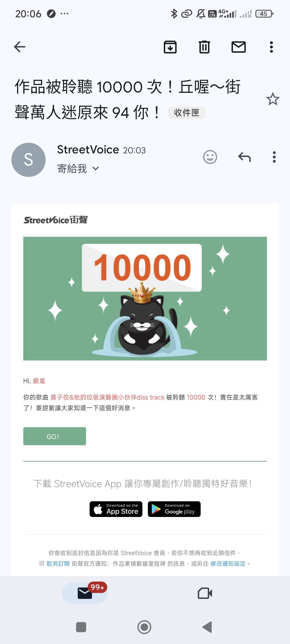Delete the email using the trash icon
Image resolution: width=290 pixels, height=644 pixels.
(204, 47)
